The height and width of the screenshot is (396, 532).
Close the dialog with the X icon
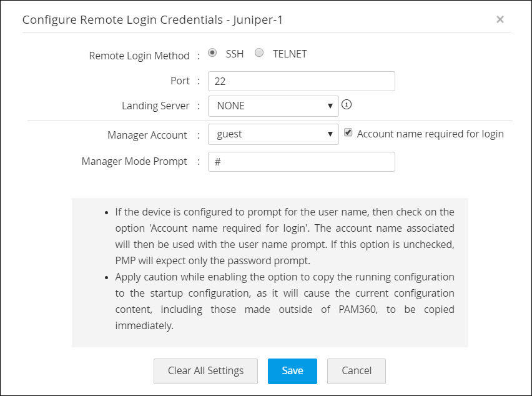(500, 19)
